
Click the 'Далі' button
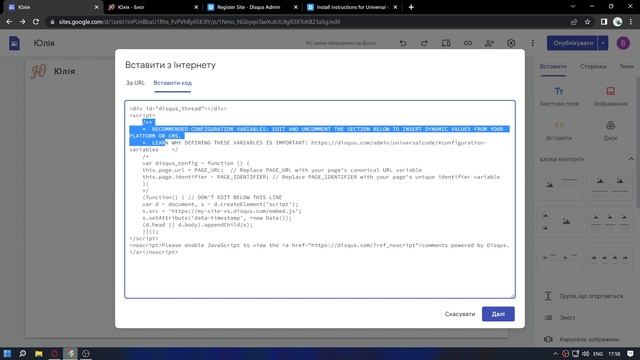[x=498, y=314]
